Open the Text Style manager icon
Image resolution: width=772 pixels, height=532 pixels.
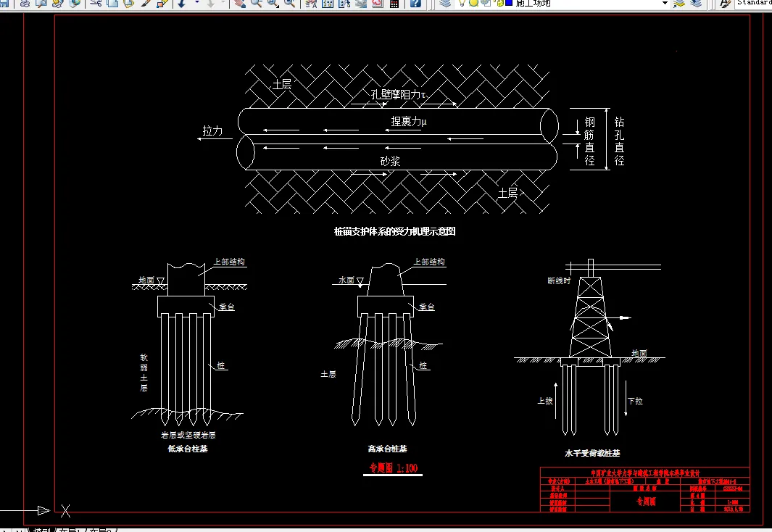click(724, 3)
